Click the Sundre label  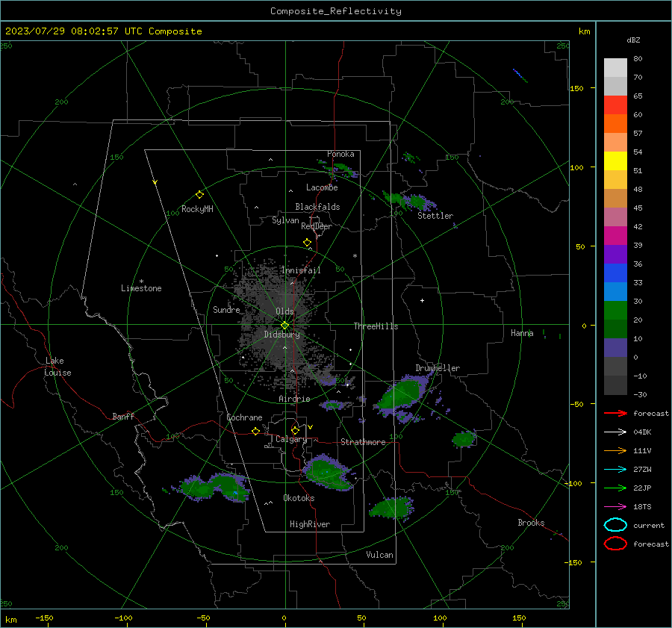(226, 309)
